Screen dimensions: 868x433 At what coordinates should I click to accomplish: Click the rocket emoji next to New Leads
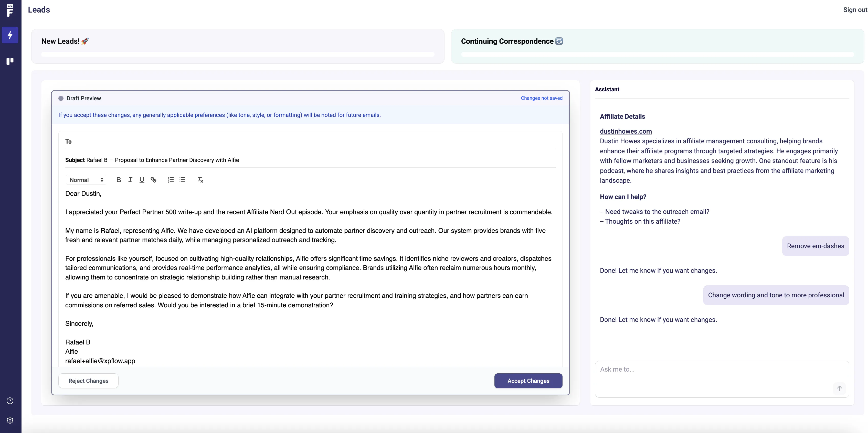[85, 41]
